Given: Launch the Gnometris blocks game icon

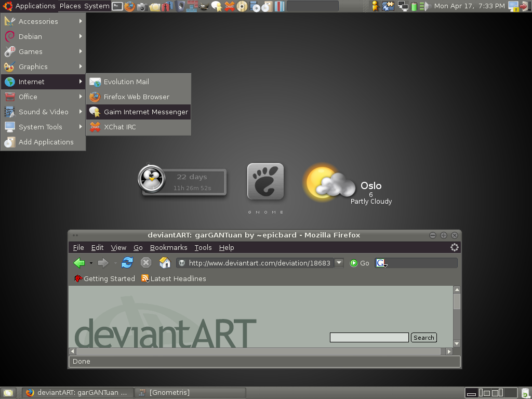Looking at the screenshot, I should click(192, 6).
